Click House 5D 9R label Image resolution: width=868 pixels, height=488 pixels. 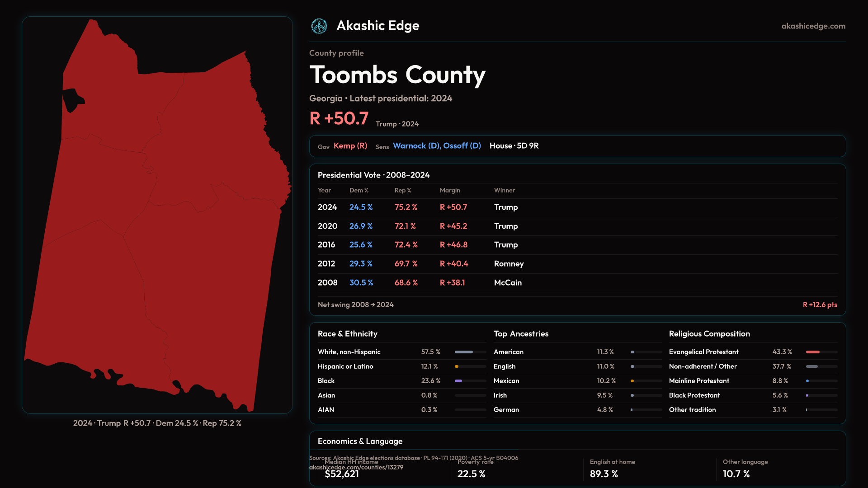coord(514,146)
